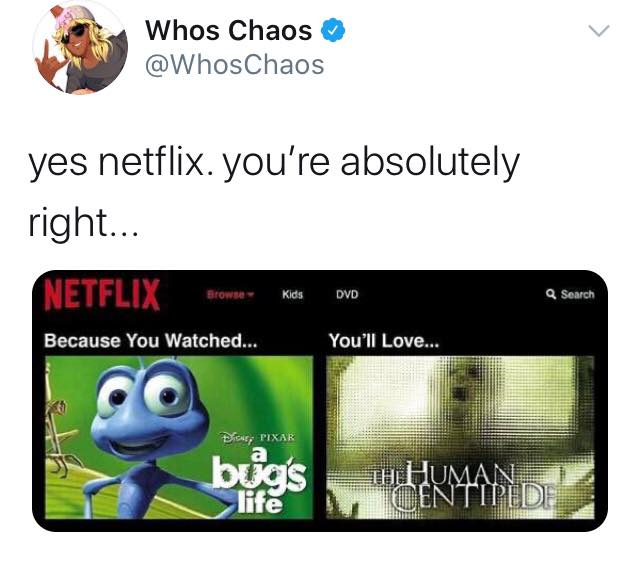640x571 pixels.
Task: Open the A Bug's Life thumbnail
Action: click(x=179, y=437)
